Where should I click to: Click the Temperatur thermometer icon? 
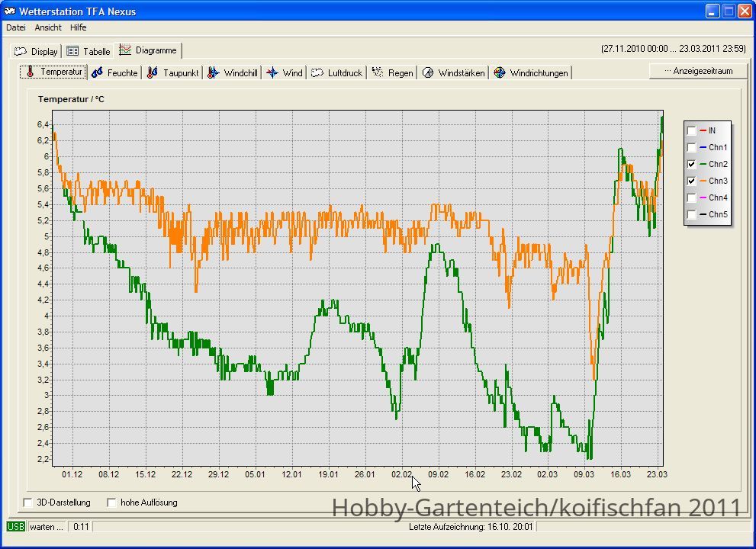pos(30,72)
